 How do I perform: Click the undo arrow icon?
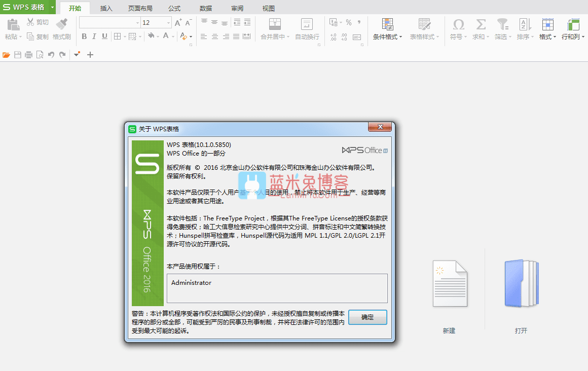(x=51, y=55)
